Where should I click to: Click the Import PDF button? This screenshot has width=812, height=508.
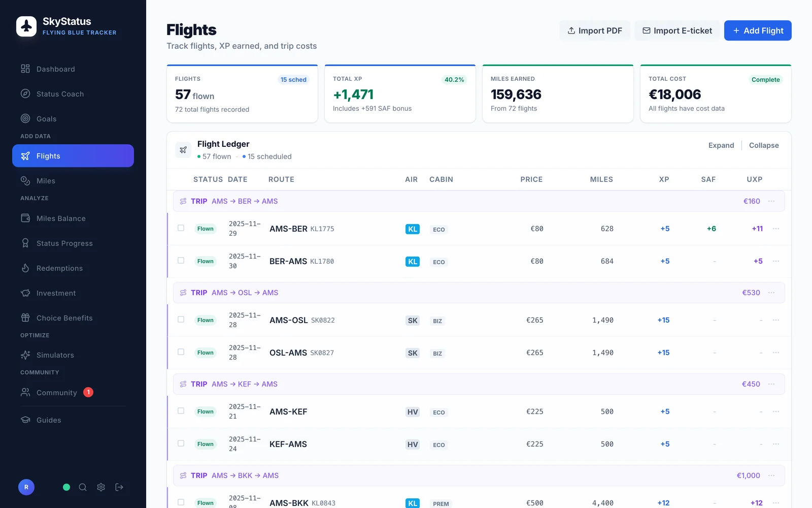click(595, 30)
